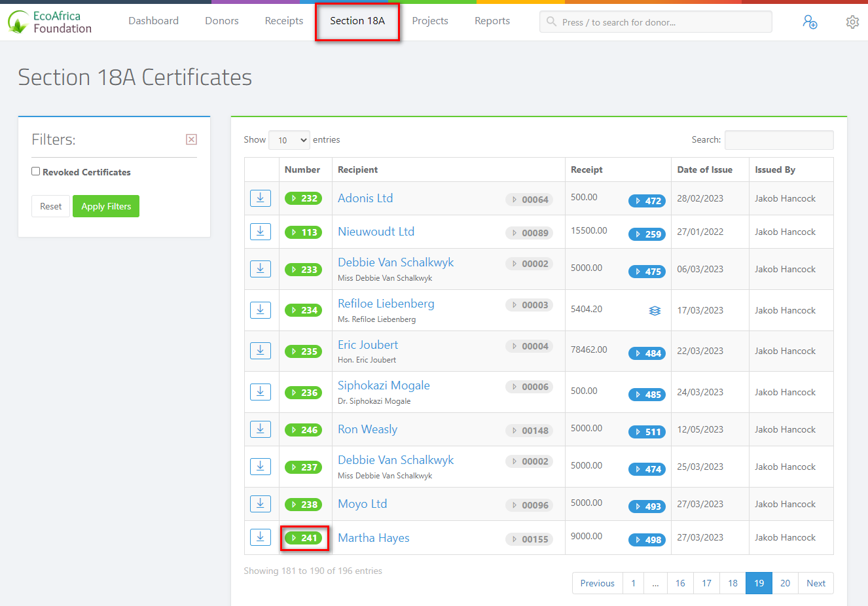Expand receipt badge 472 for Adonis Ltd
The image size is (868, 606).
coord(647,201)
